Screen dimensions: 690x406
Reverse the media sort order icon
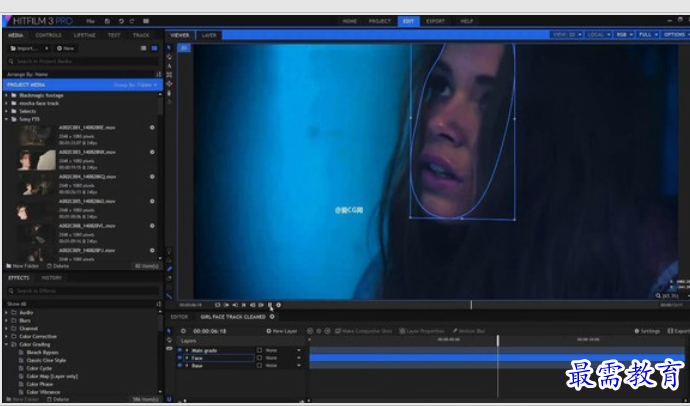158,74
